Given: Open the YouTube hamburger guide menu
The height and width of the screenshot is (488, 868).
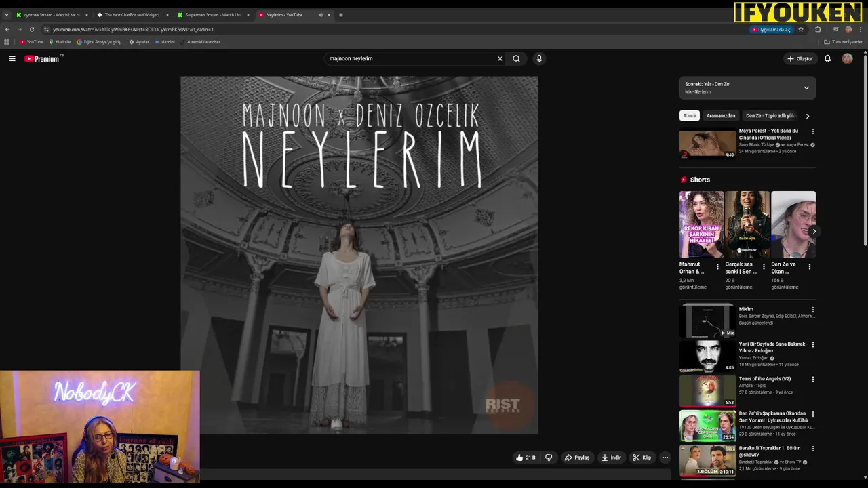Looking at the screenshot, I should pyautogui.click(x=12, y=59).
